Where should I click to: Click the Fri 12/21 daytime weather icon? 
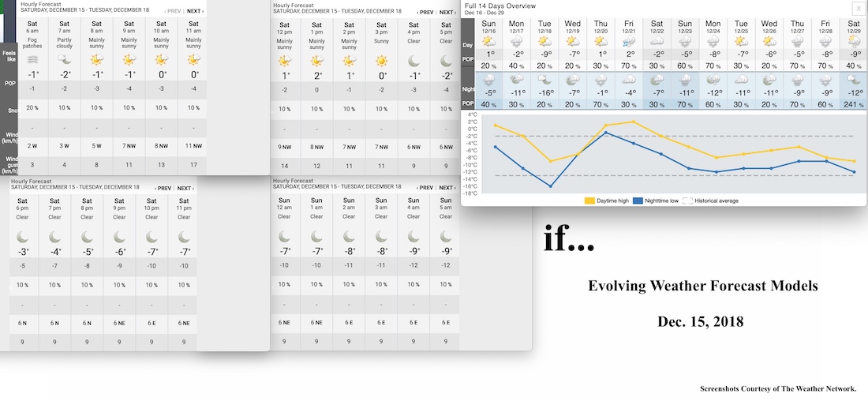tap(629, 41)
